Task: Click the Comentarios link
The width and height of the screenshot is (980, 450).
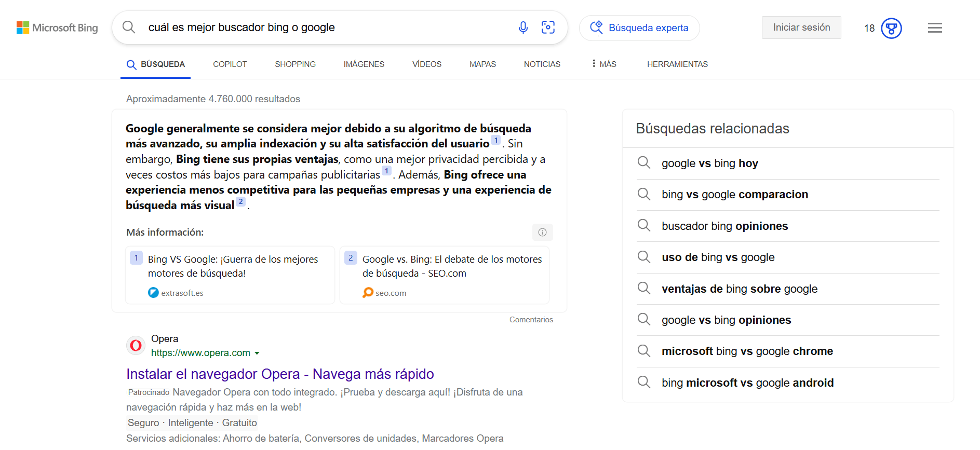Action: 531,320
